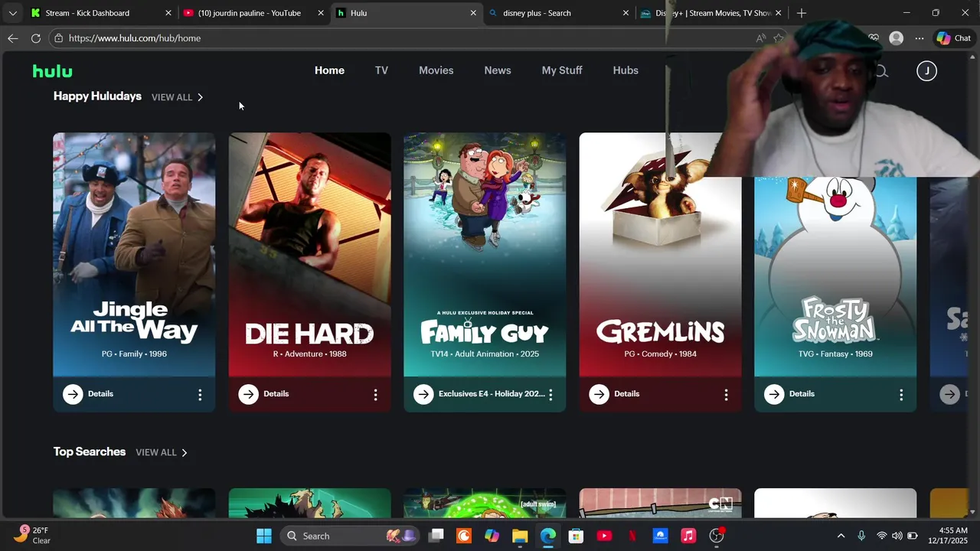The image size is (980, 551).
Task: Open Microsoft Store from taskbar
Action: coord(576,536)
